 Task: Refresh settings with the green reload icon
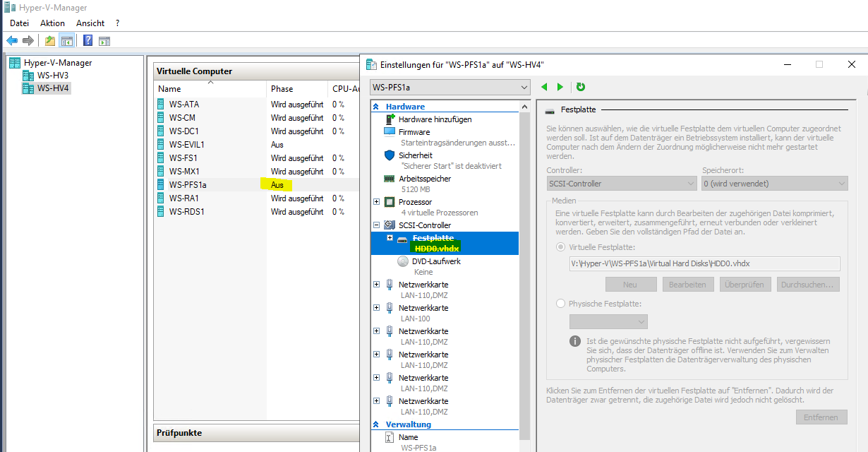(x=580, y=87)
